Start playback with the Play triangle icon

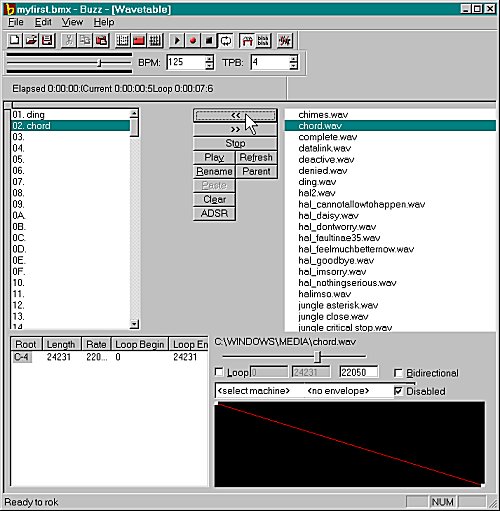pos(177,41)
